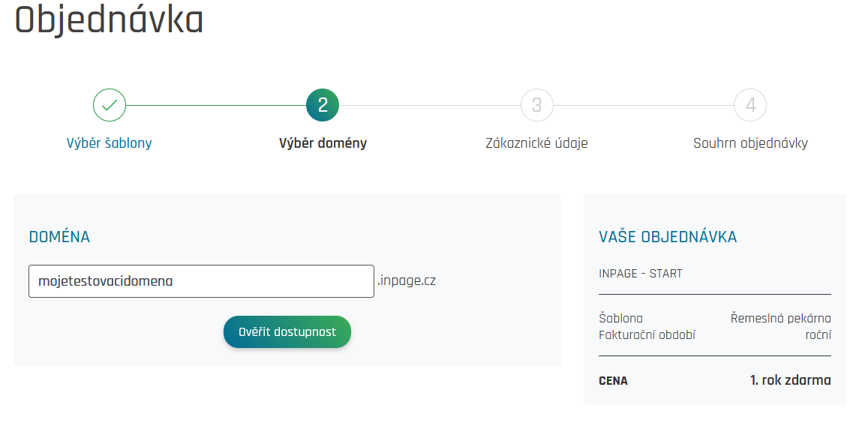Click the Fakturační období label
This screenshot has width=868, height=429.
pyautogui.click(x=647, y=334)
